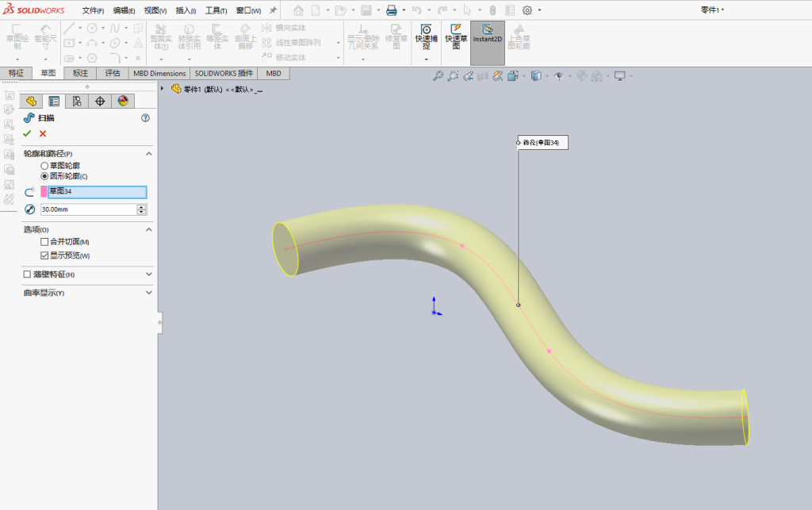Enable the 合并切面 checkbox
Screen dimensions: 812x510
44,242
